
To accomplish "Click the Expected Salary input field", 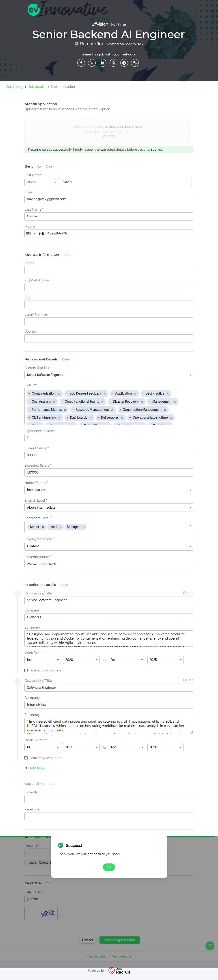I will click(x=109, y=472).
